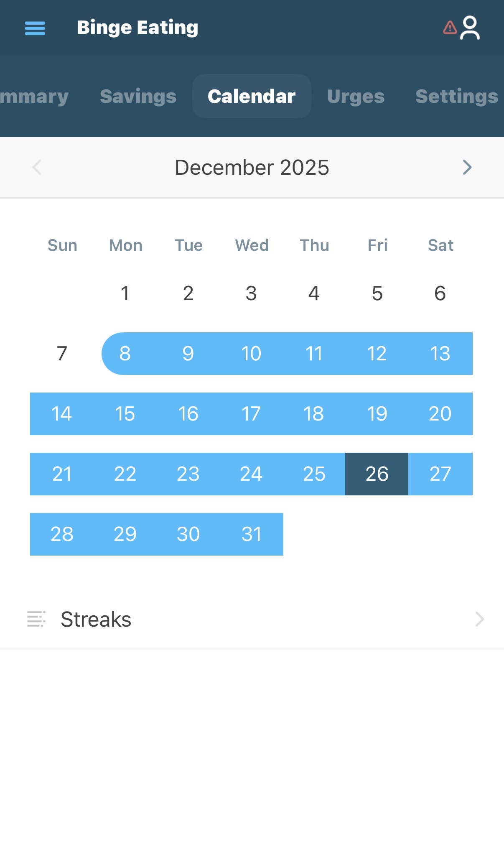Screen dimensions: 504x862
Task: Select December 31 on calendar
Action: coord(251,534)
